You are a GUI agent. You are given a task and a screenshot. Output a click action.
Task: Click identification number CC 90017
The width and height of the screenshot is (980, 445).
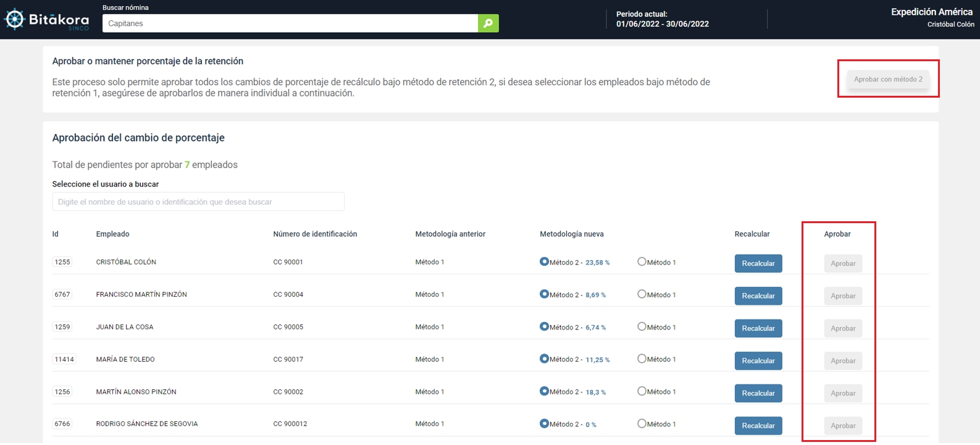point(288,359)
